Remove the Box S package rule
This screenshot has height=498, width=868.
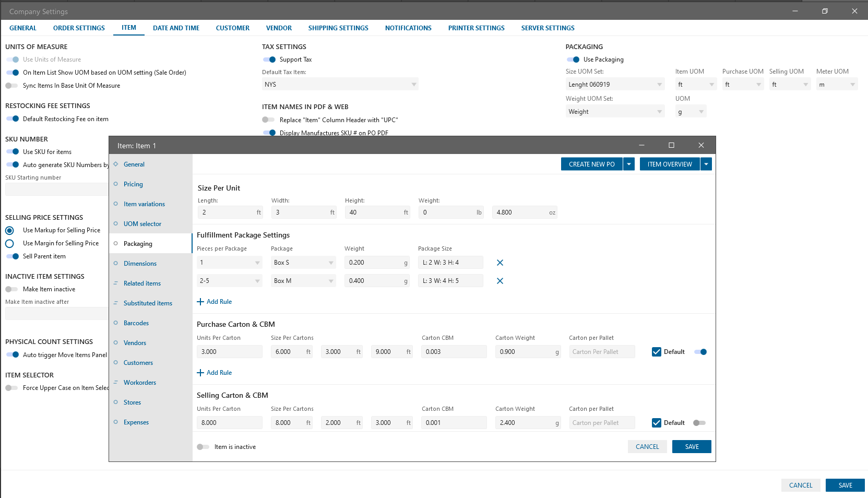500,263
